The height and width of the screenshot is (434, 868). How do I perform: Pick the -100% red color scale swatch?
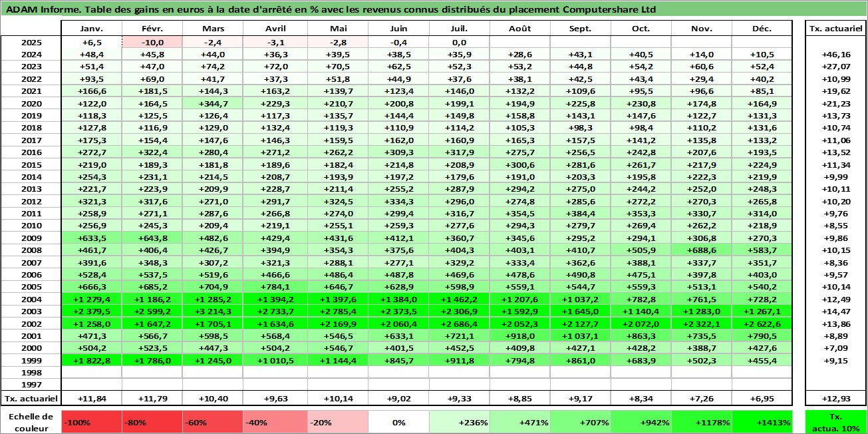tap(91, 422)
